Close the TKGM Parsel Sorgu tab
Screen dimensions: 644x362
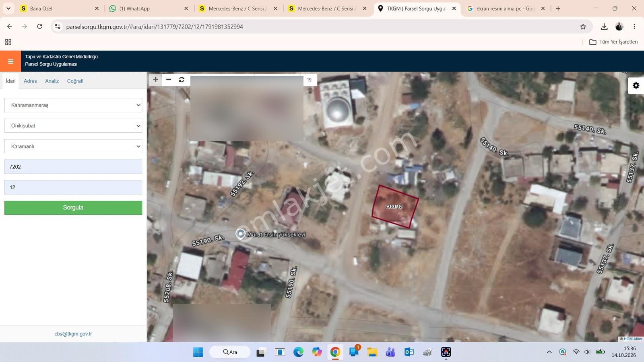click(454, 8)
